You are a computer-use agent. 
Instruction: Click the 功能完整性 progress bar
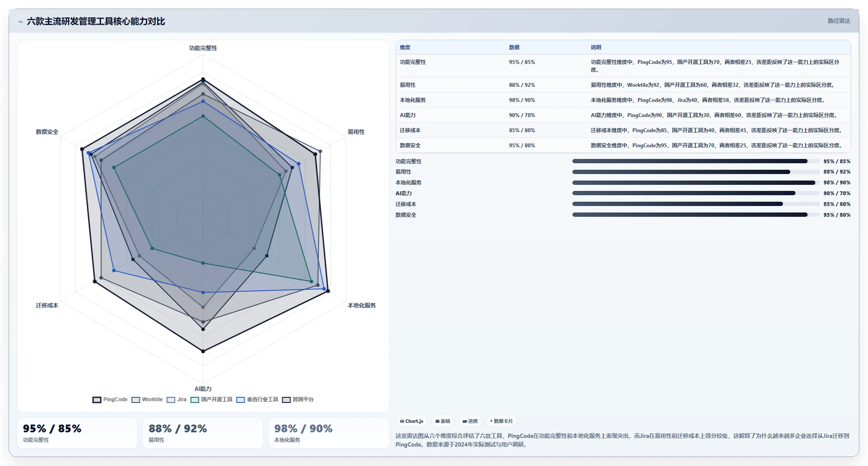tap(696, 161)
